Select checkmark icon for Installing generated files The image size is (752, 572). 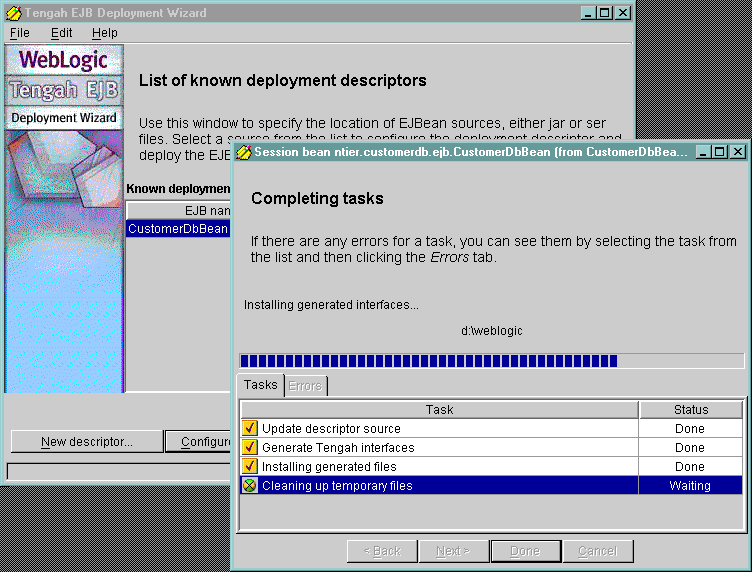point(249,467)
